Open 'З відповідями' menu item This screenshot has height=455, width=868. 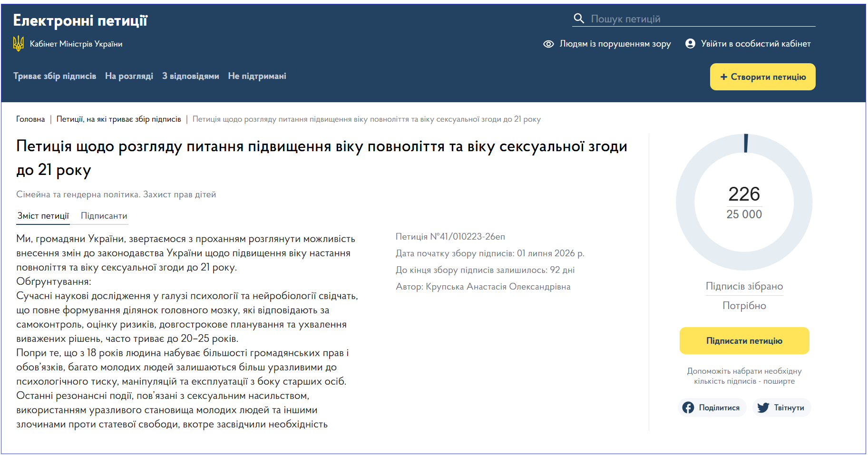[190, 76]
